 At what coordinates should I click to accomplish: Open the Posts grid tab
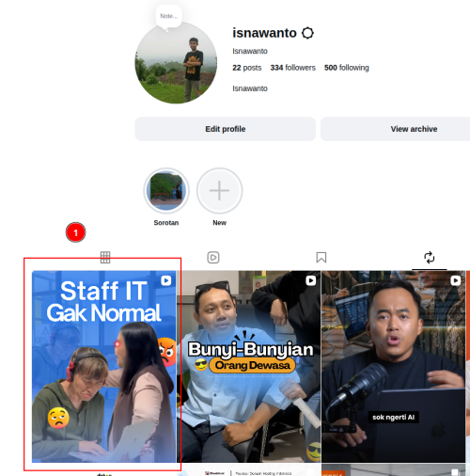pyautogui.click(x=105, y=258)
